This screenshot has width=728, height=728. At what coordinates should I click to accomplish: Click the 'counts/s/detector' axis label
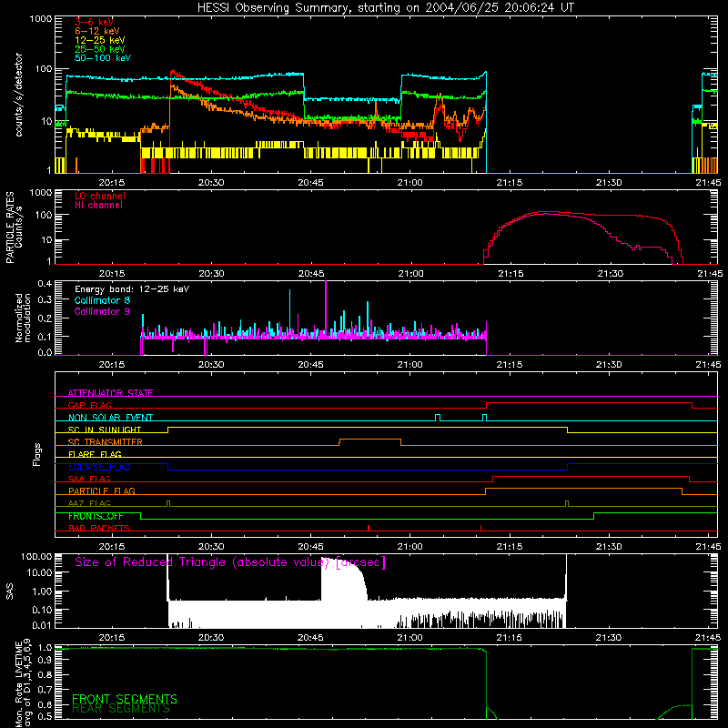tap(18, 95)
